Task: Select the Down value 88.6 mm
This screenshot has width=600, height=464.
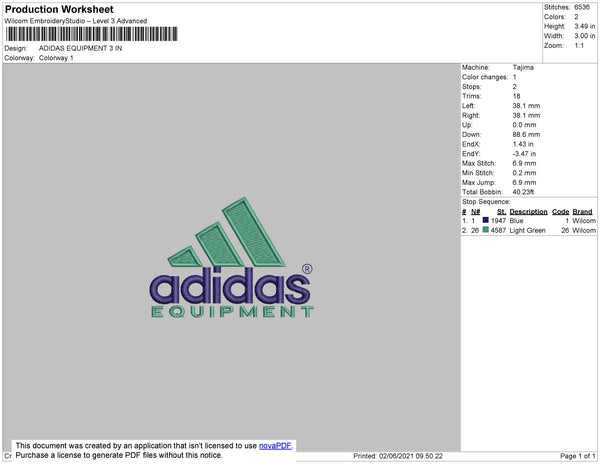Action: [526, 135]
